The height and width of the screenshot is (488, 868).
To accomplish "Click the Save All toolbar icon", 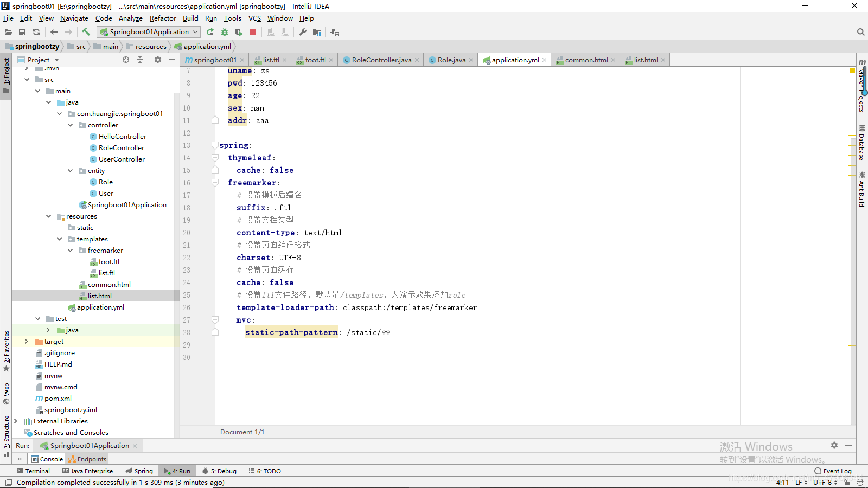I will click(x=22, y=32).
